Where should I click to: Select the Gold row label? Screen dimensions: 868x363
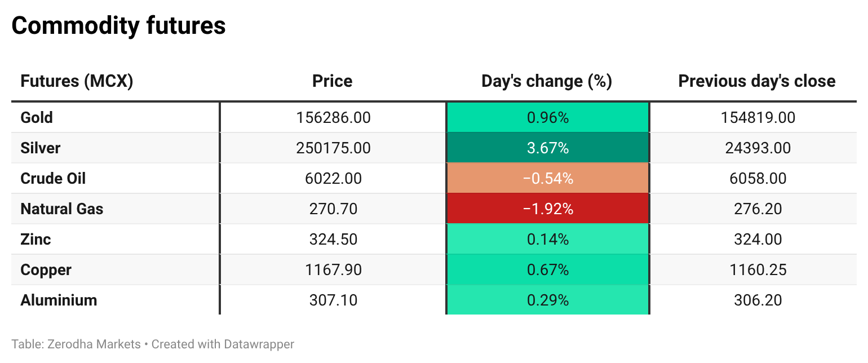click(x=37, y=118)
